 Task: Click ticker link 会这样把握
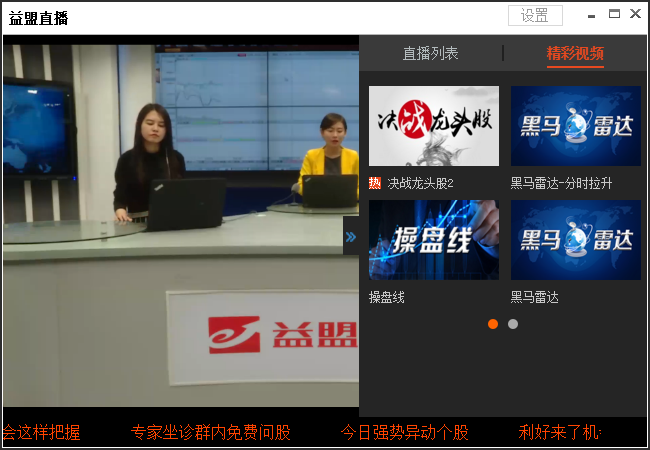click(x=41, y=433)
